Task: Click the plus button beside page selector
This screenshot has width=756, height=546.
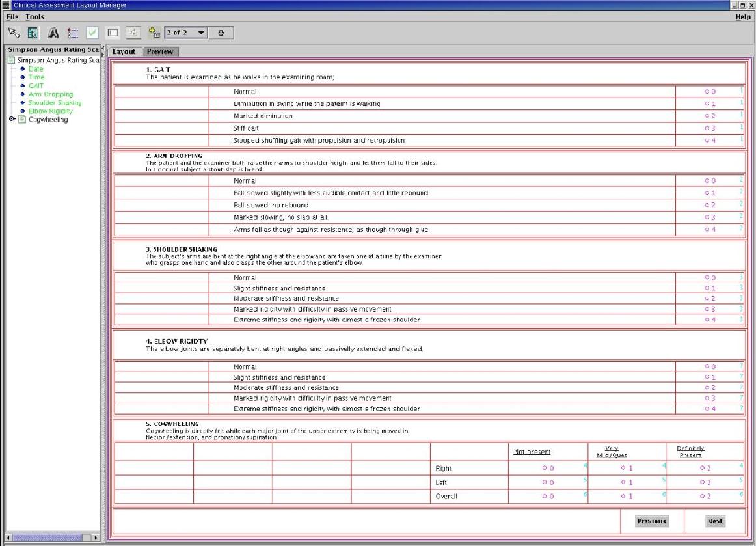Action: coord(221,33)
